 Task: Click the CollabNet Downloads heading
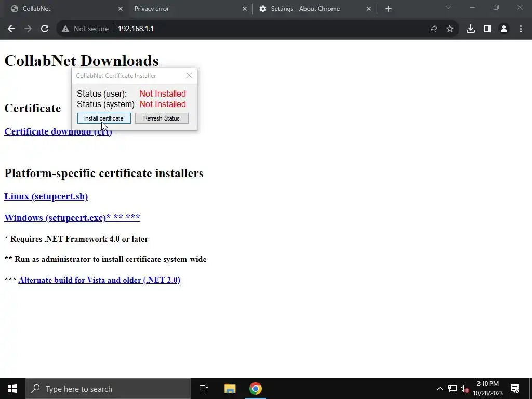pos(82,61)
